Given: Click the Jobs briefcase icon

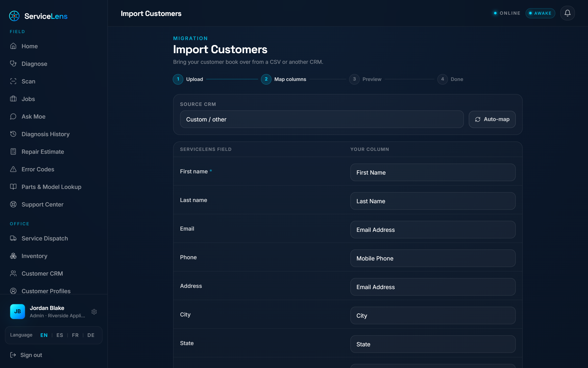Looking at the screenshot, I should click(x=13, y=99).
